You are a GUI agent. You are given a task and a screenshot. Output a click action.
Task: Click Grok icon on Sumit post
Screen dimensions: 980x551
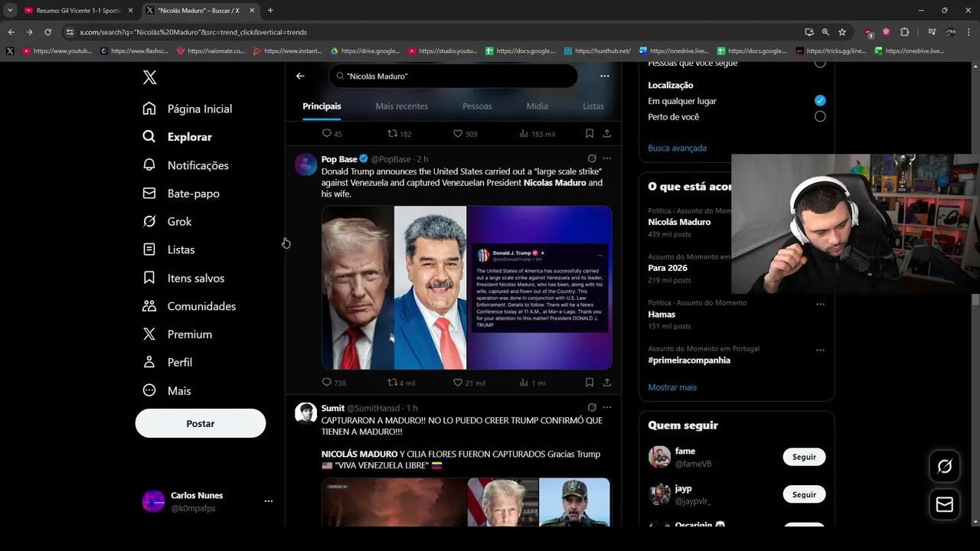point(592,408)
